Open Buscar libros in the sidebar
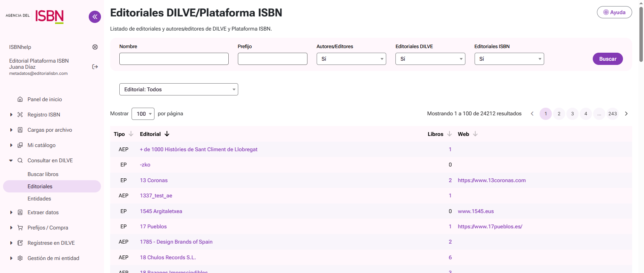 point(43,174)
